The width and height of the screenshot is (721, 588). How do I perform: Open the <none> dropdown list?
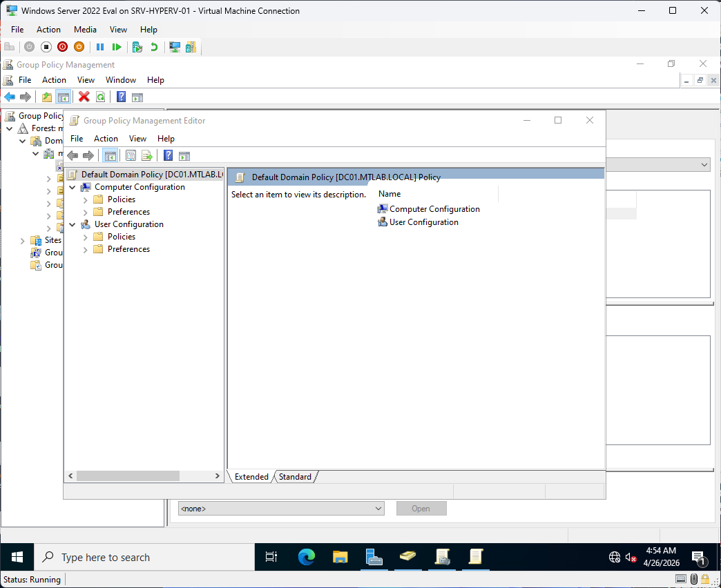pos(281,508)
